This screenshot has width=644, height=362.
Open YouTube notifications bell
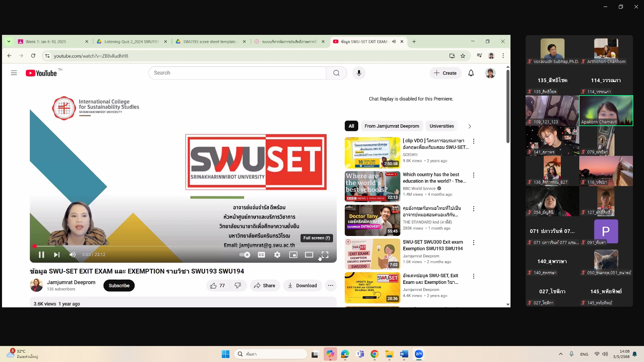tap(471, 73)
